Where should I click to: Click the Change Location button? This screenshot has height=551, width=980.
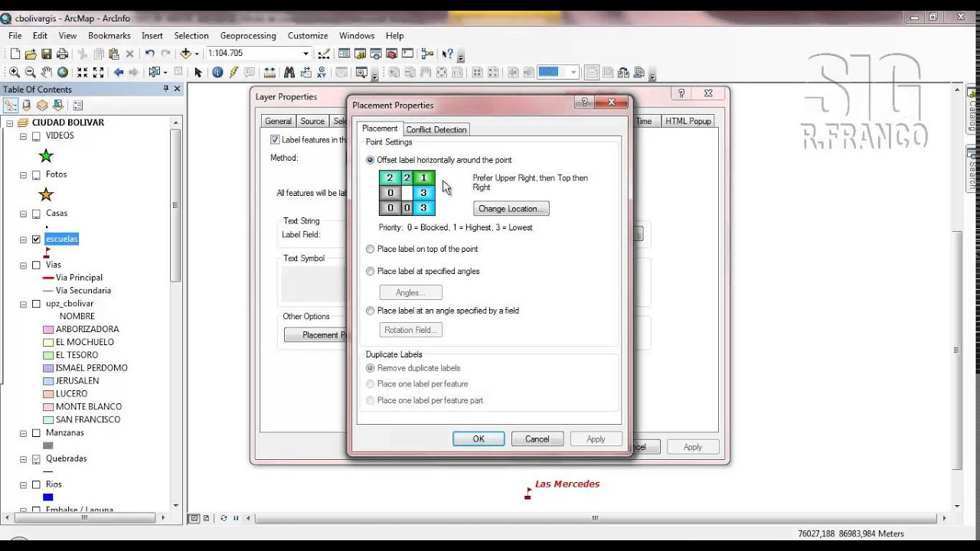pyautogui.click(x=511, y=209)
